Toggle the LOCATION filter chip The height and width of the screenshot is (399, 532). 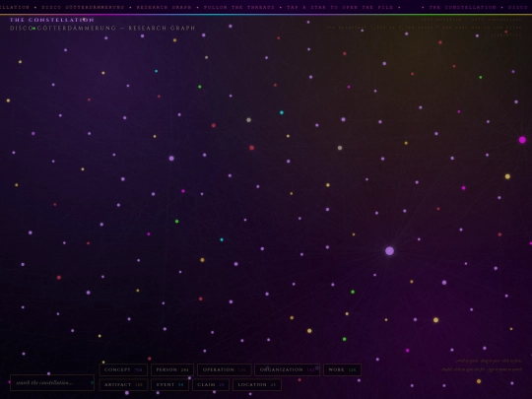pos(257,385)
